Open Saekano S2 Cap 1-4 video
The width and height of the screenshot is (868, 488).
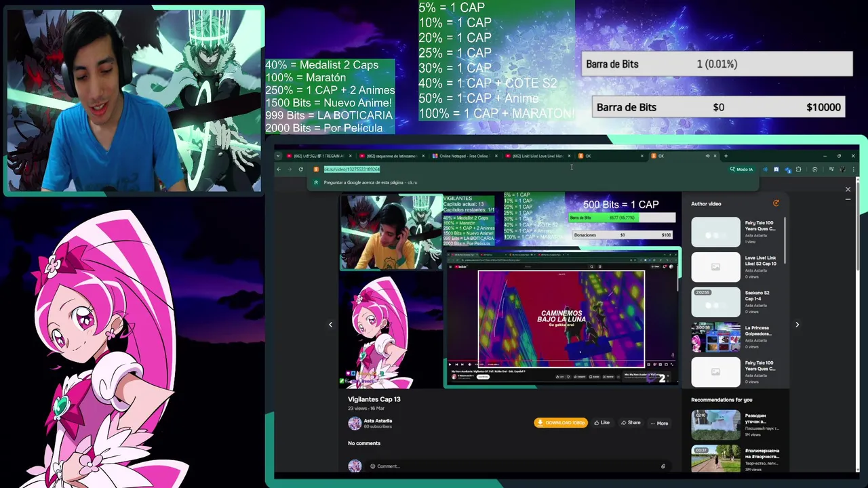[736, 302]
